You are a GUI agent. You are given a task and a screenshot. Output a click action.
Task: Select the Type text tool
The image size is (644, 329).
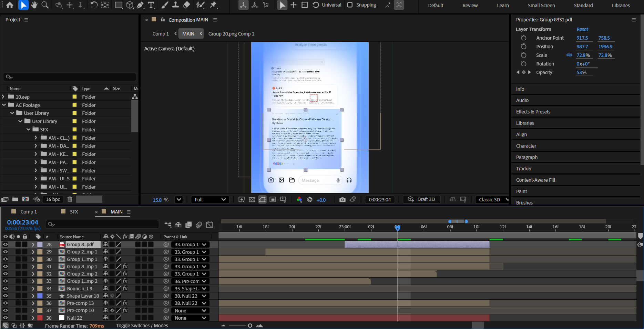pos(151,5)
